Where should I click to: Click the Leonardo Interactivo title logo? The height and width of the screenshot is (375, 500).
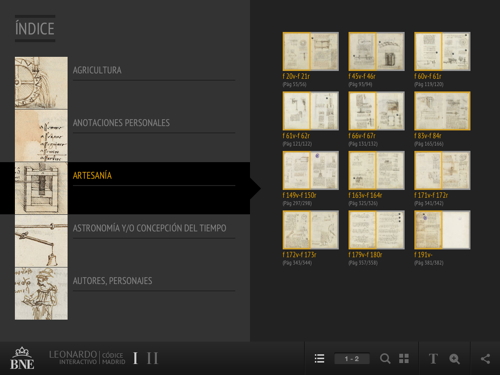coord(87,358)
